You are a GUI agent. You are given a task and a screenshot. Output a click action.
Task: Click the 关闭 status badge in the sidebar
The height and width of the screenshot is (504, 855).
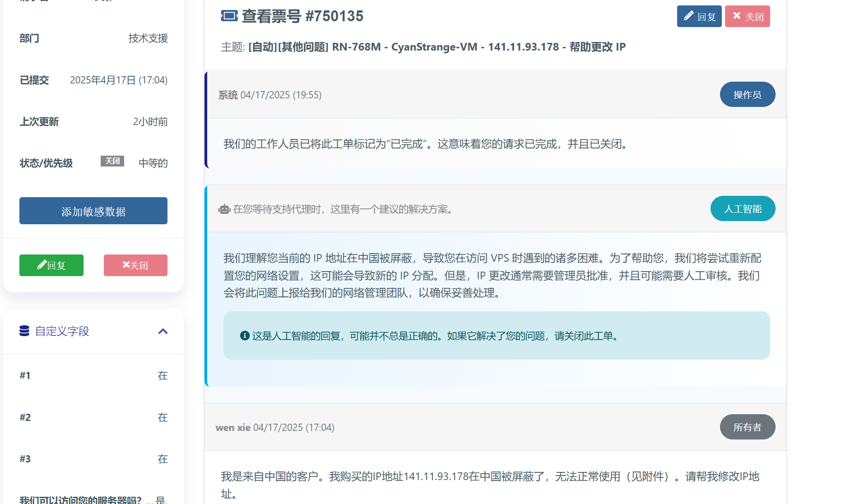pyautogui.click(x=112, y=161)
